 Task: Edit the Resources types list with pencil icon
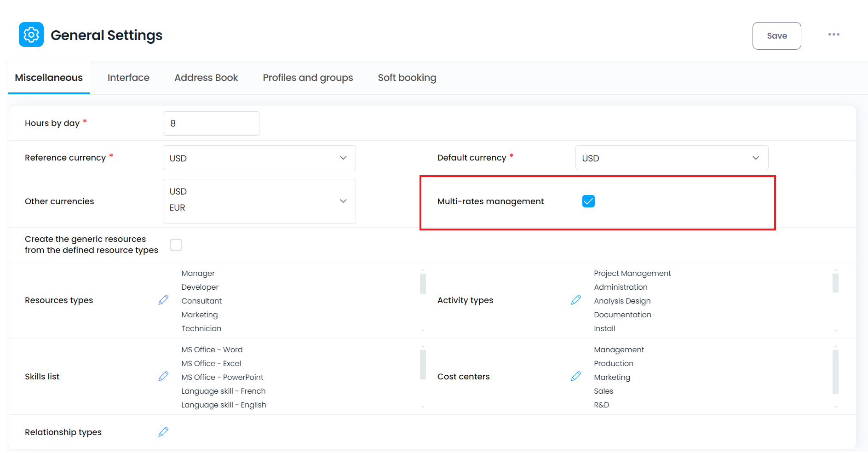click(163, 300)
